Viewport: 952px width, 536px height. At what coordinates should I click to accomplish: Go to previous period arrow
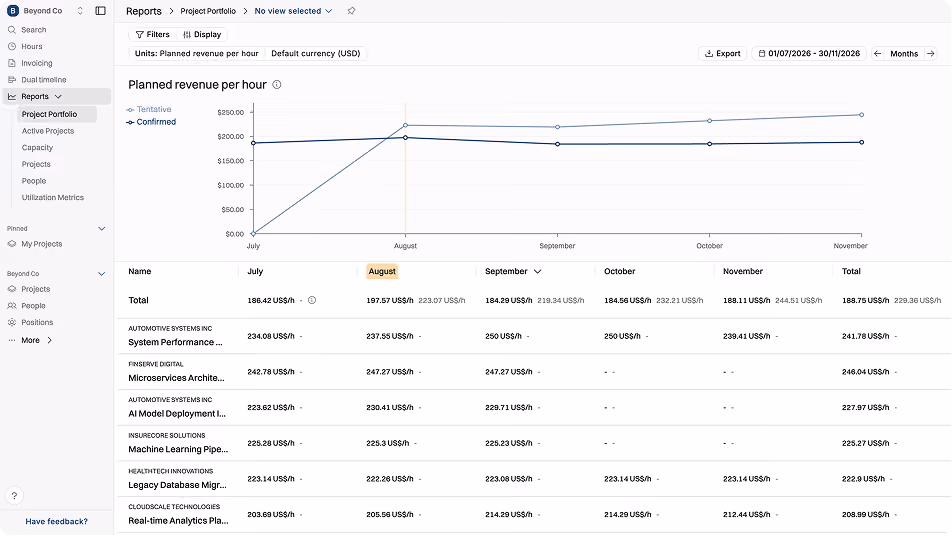(877, 53)
